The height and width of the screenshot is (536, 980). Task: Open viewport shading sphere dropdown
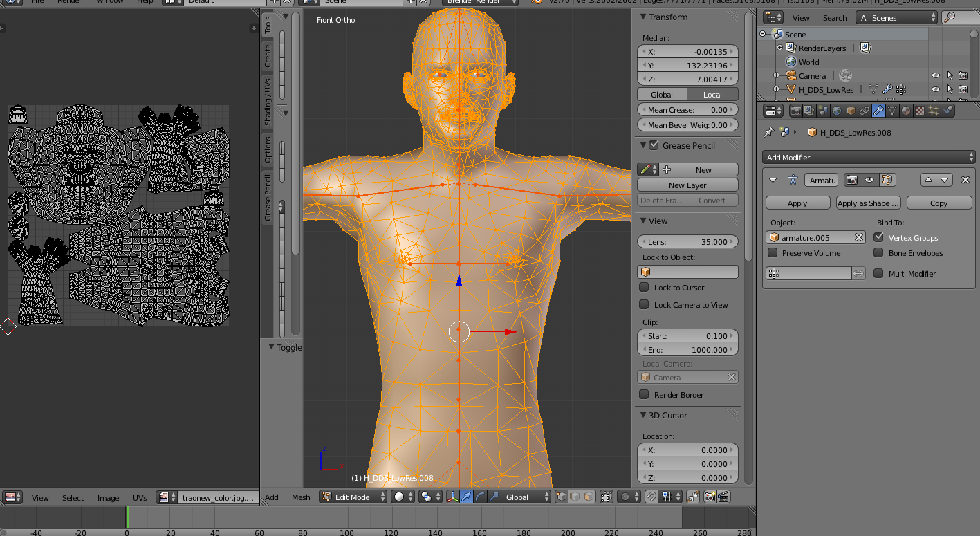coord(403,497)
